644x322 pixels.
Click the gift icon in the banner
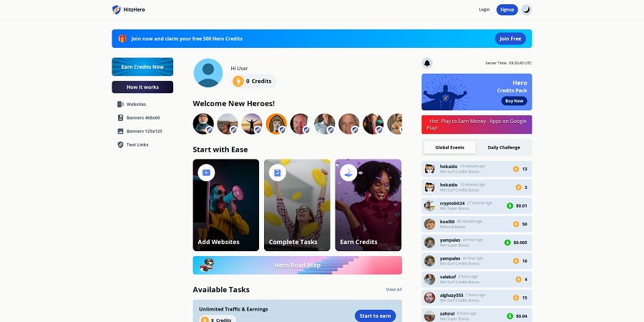coord(122,39)
